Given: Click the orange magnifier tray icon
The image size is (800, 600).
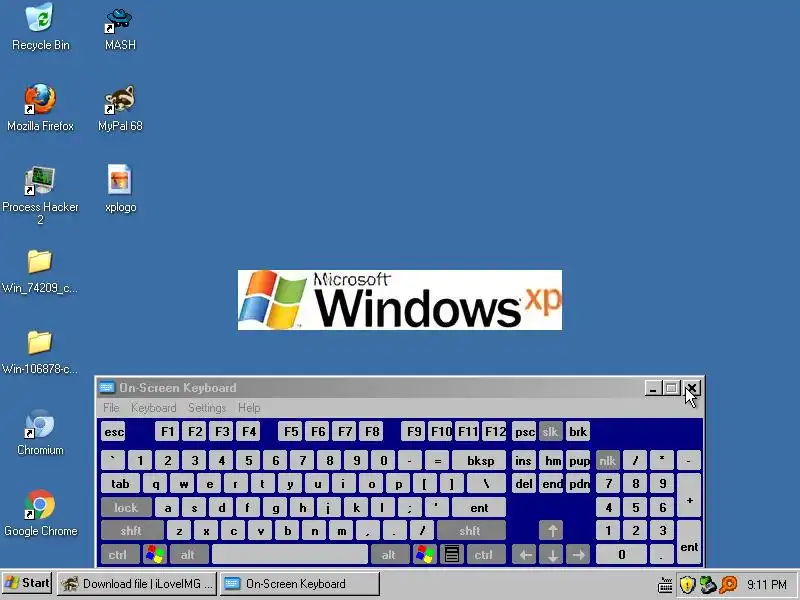Looking at the screenshot, I should tap(728, 585).
